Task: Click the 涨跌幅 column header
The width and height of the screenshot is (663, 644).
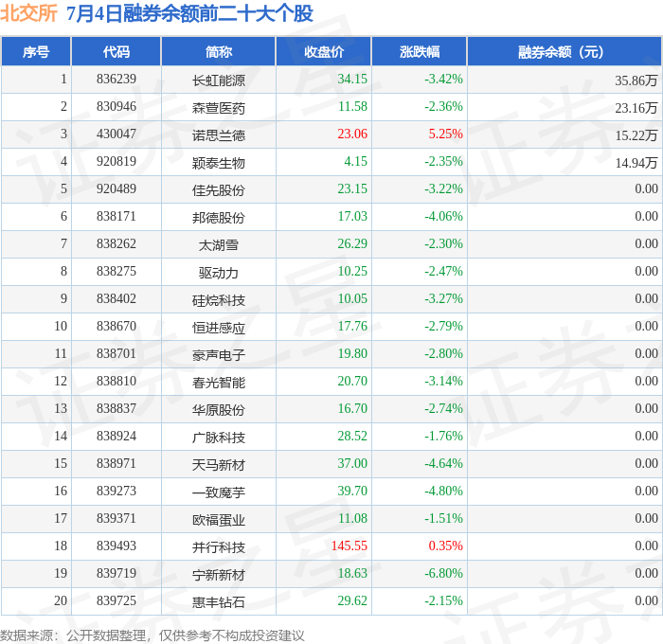Action: click(420, 51)
